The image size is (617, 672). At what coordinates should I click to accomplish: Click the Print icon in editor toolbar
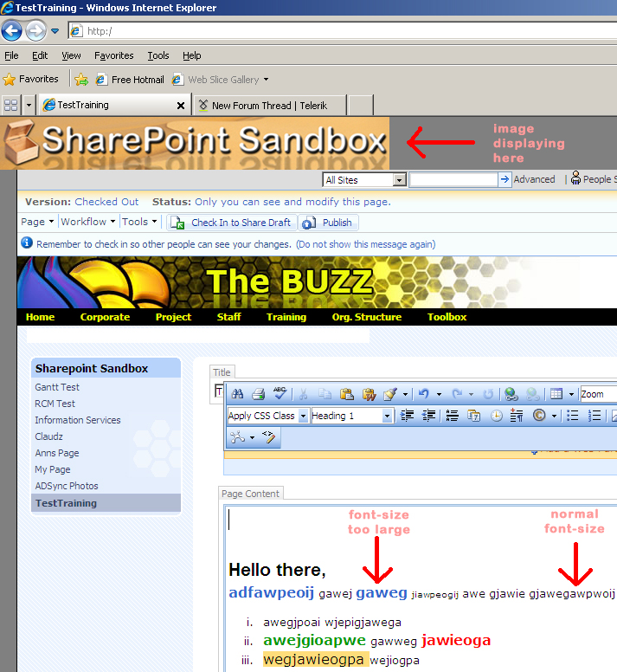click(258, 393)
